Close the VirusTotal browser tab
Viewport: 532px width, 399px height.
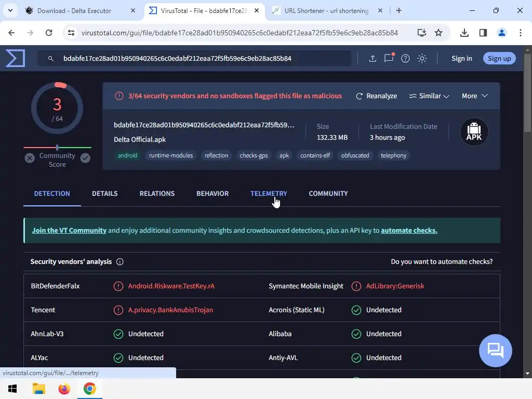pos(257,11)
